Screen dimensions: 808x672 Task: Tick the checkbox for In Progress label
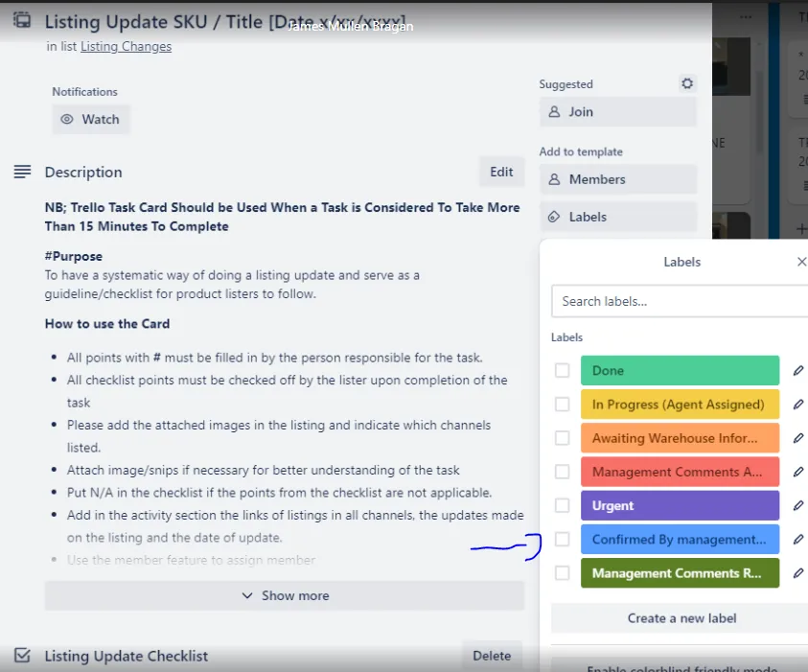pos(563,405)
